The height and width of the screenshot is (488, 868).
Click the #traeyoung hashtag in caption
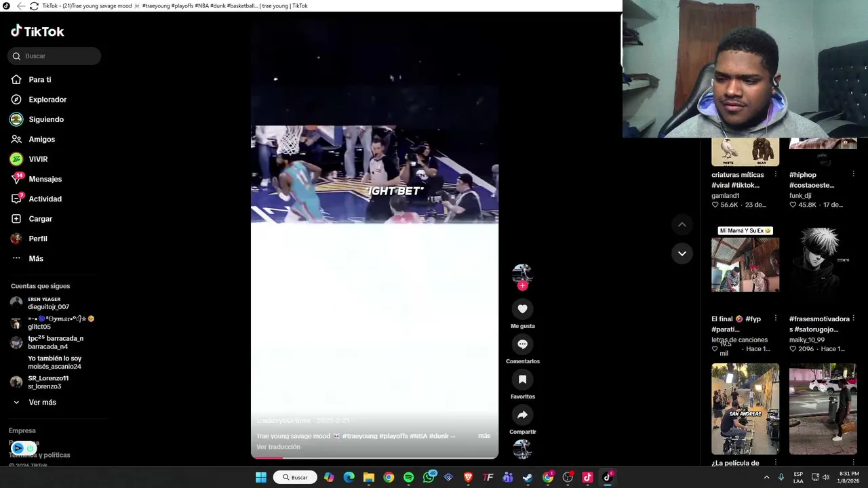coord(359,436)
